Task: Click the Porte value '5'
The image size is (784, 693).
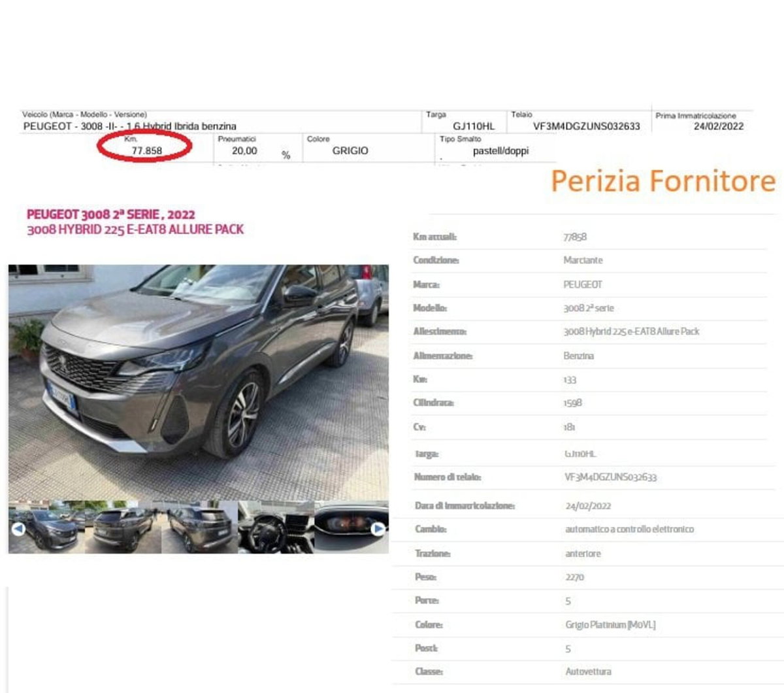Action: [568, 601]
